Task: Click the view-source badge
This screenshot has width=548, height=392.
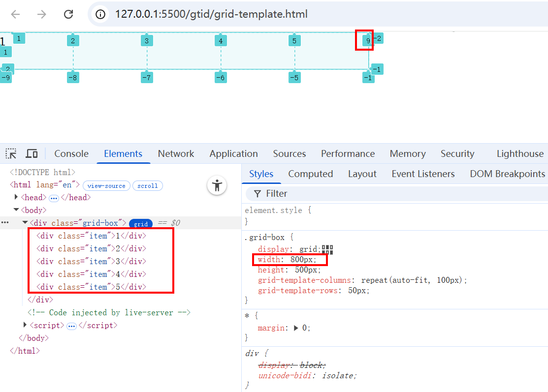Action: click(106, 186)
